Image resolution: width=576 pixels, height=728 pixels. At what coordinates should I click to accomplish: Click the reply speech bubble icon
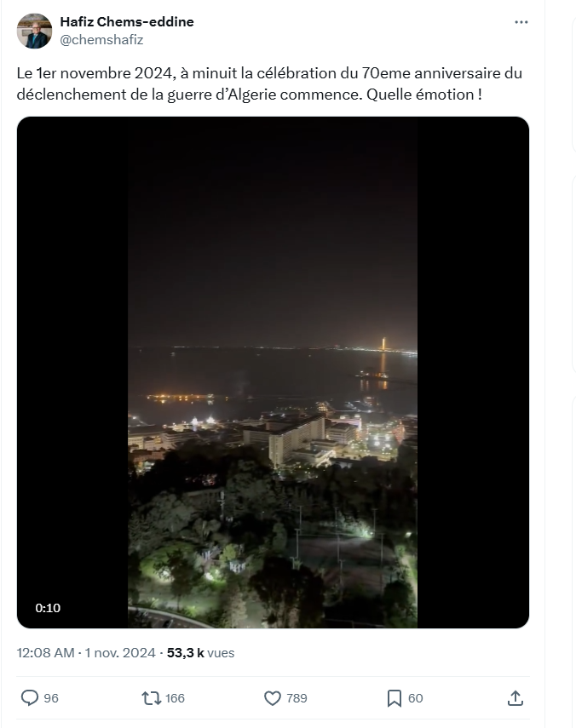pyautogui.click(x=30, y=698)
